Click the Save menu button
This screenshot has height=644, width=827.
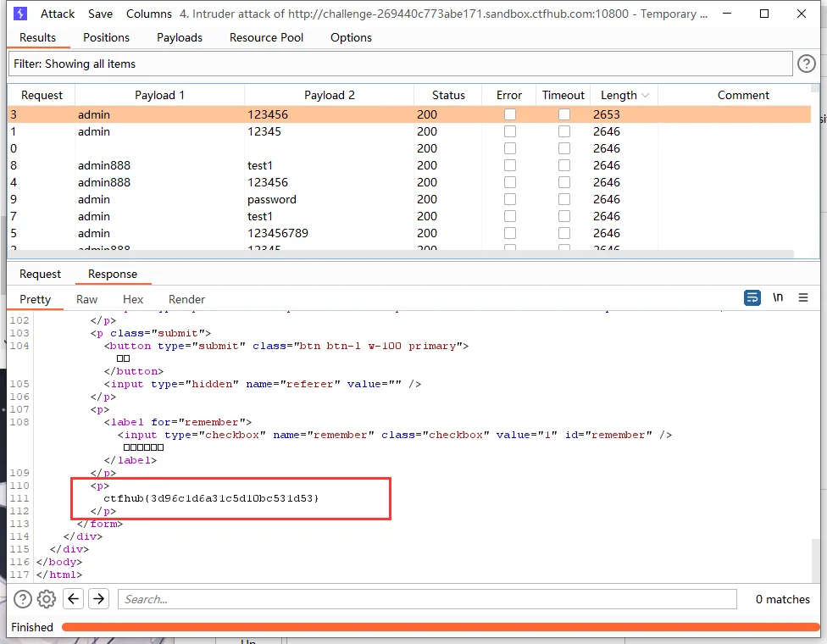click(x=100, y=14)
